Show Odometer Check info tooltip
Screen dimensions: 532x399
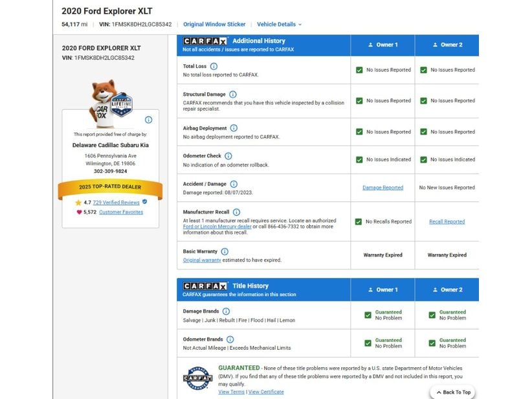(228, 156)
